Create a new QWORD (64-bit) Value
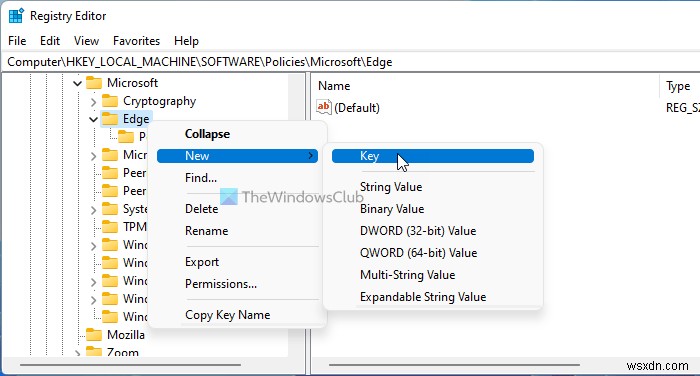The height and width of the screenshot is (376, 700). click(x=418, y=253)
